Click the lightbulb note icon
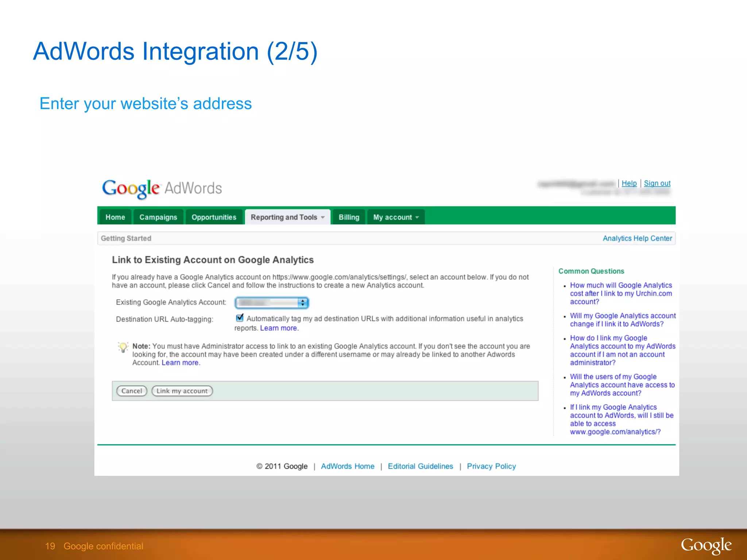The height and width of the screenshot is (560, 747). (123, 347)
